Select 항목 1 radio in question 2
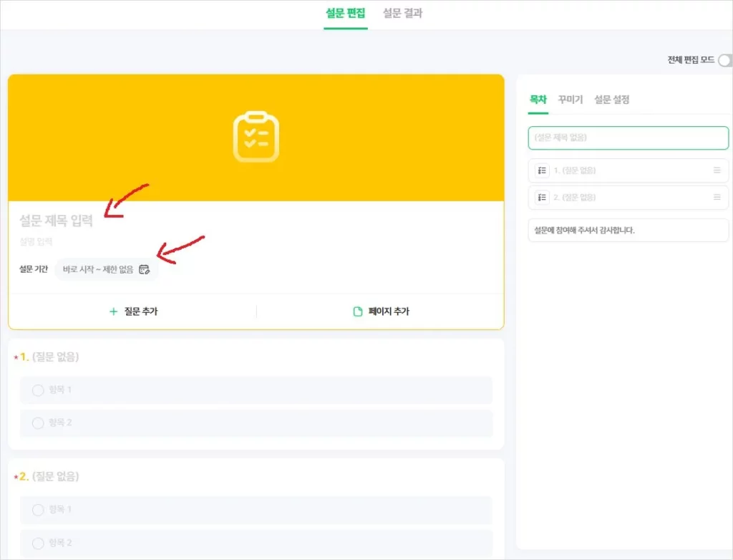The height and width of the screenshot is (560, 733). pyautogui.click(x=38, y=510)
